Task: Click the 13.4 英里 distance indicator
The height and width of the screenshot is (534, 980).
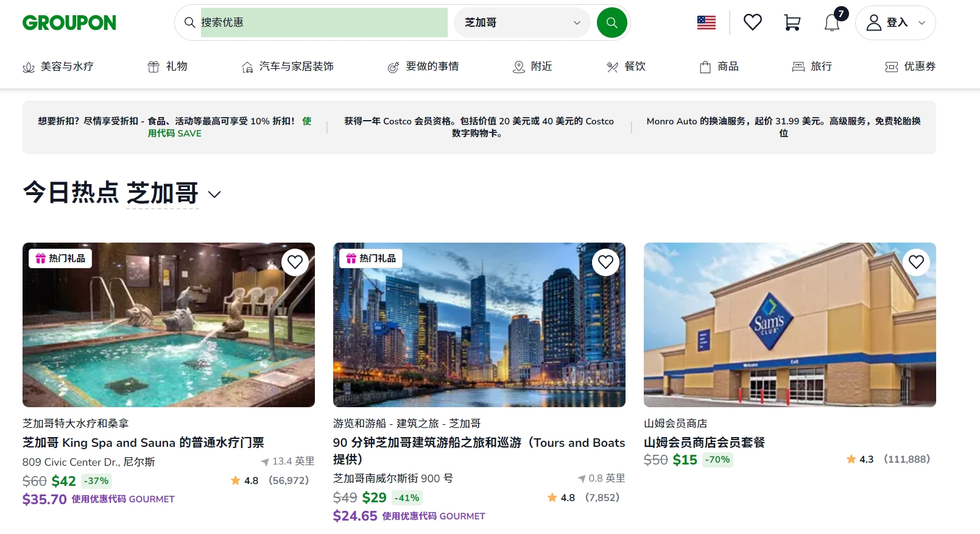Action: pyautogui.click(x=288, y=461)
